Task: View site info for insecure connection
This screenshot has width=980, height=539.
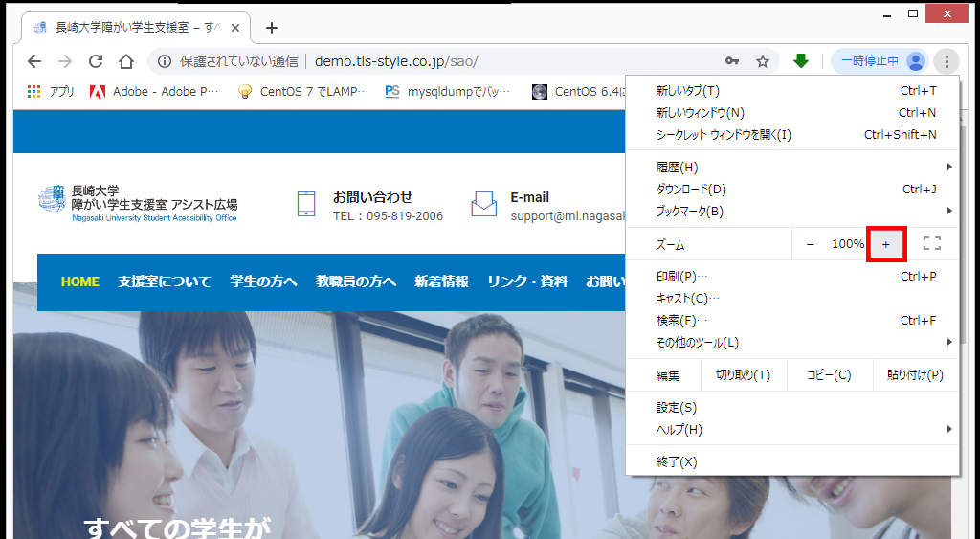Action: pos(165,61)
